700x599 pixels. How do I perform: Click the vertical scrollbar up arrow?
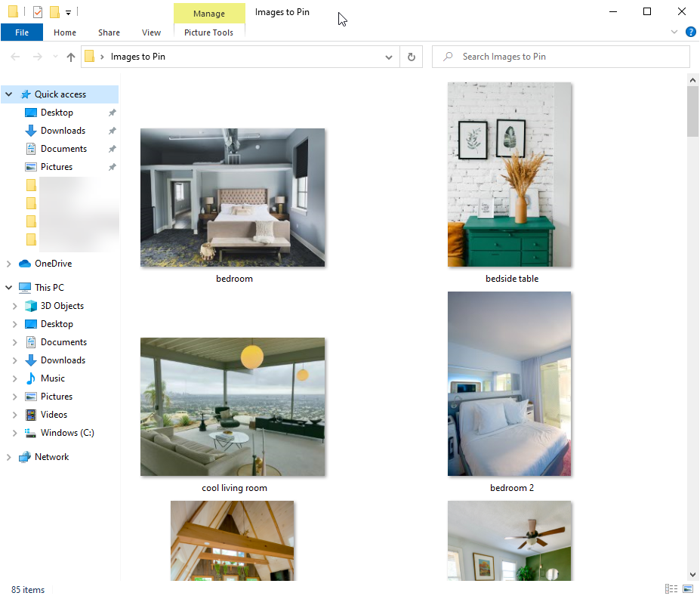pos(692,80)
